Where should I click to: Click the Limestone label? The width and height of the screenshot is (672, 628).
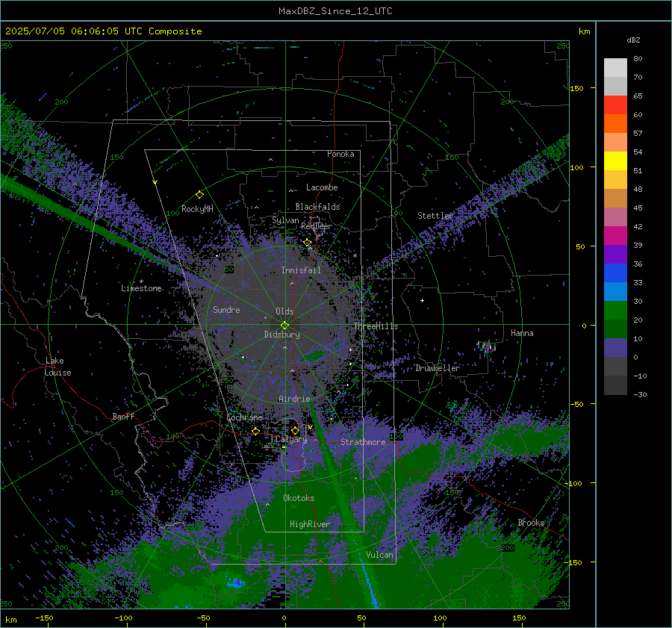141,288
